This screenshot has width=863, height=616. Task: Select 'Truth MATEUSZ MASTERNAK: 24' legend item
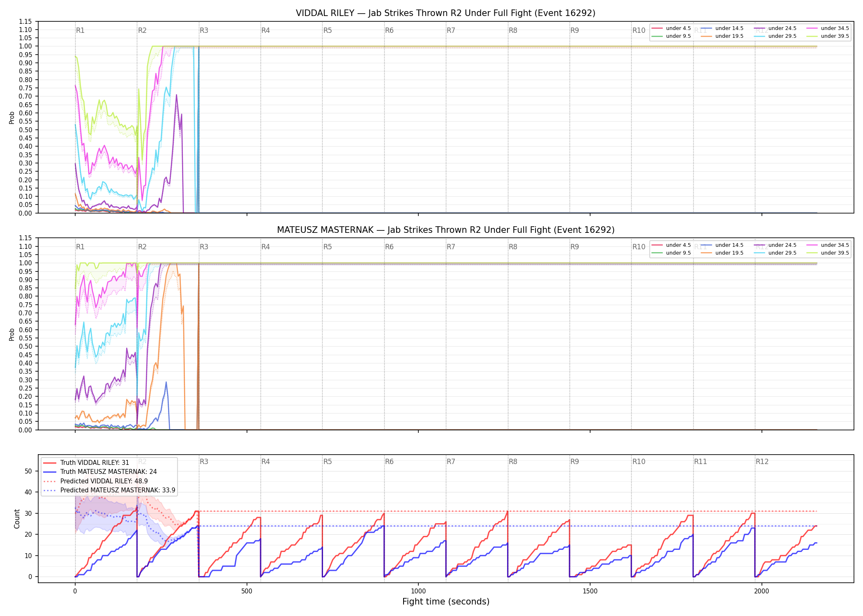tap(100, 472)
